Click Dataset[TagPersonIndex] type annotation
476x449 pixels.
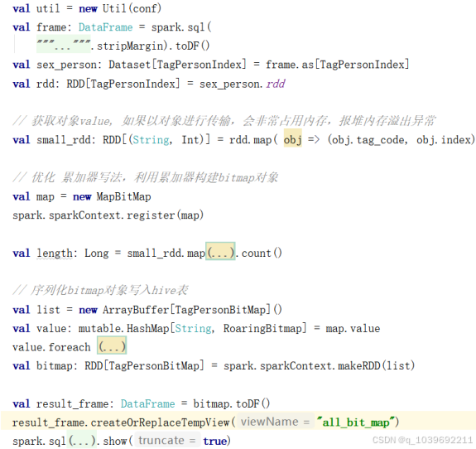[x=177, y=65]
